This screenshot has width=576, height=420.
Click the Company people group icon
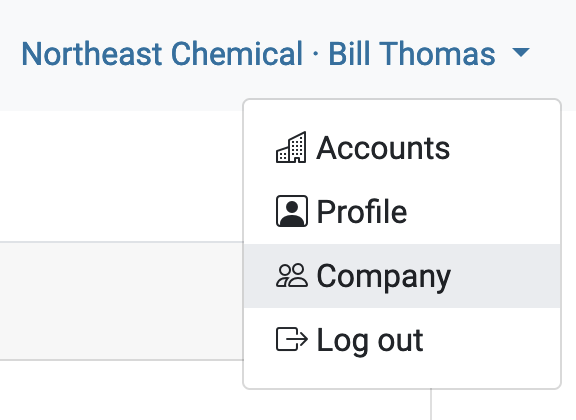pos(292,275)
